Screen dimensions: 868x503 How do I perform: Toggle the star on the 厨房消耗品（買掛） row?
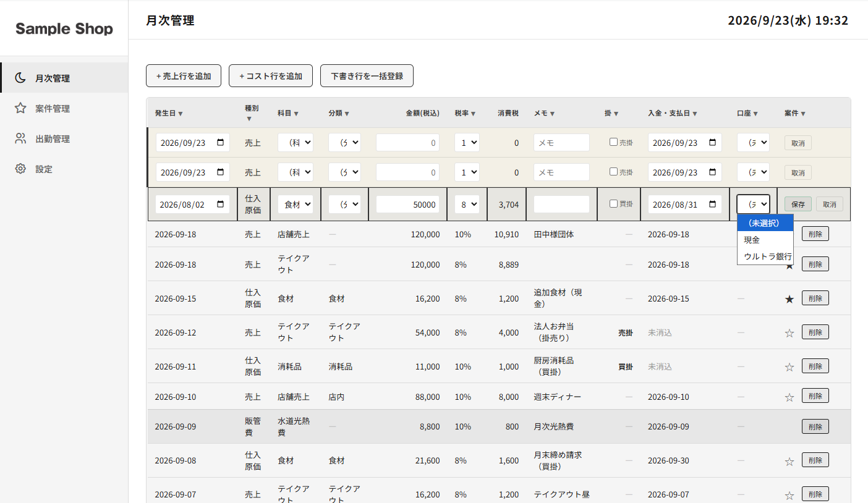(x=789, y=367)
